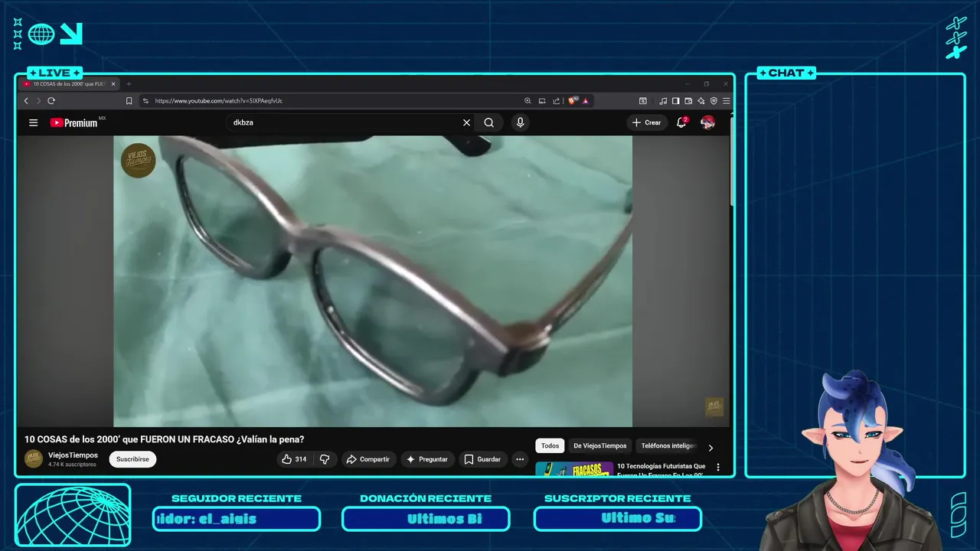Image resolution: width=980 pixels, height=551 pixels.
Task: Open YouTube notifications bell
Action: (681, 122)
